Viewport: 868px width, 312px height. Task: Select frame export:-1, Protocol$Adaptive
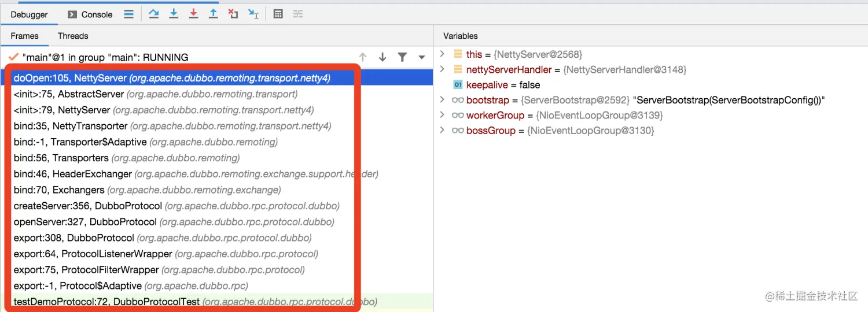[216, 286]
